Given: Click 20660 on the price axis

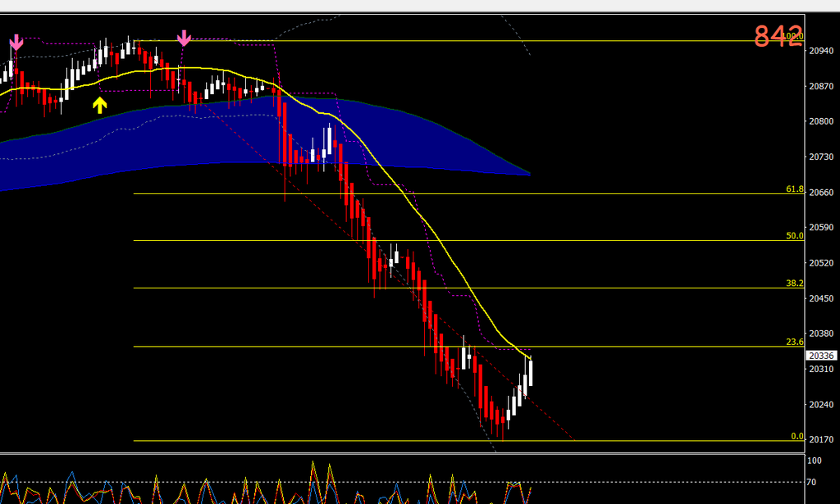Looking at the screenshot, I should point(821,193).
